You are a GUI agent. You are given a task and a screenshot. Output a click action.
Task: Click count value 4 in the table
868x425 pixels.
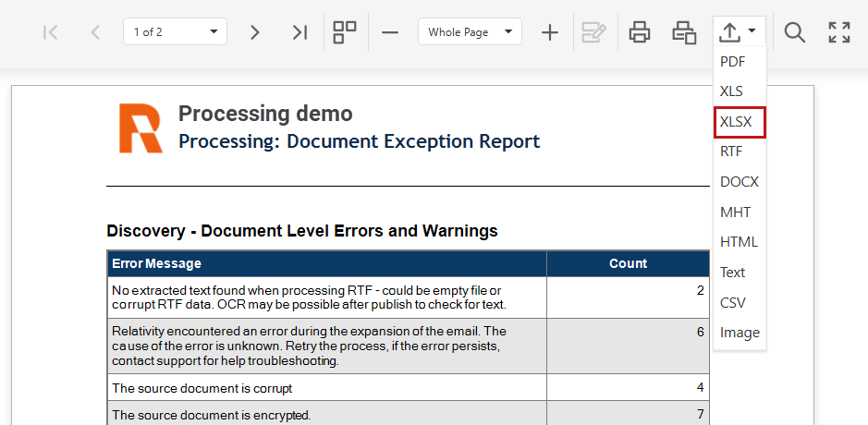tap(701, 387)
